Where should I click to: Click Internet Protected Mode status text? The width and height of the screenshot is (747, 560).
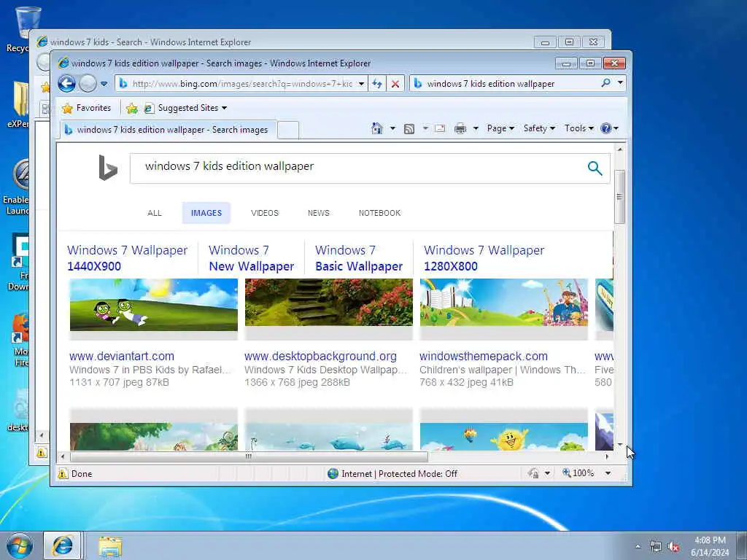pyautogui.click(x=399, y=474)
